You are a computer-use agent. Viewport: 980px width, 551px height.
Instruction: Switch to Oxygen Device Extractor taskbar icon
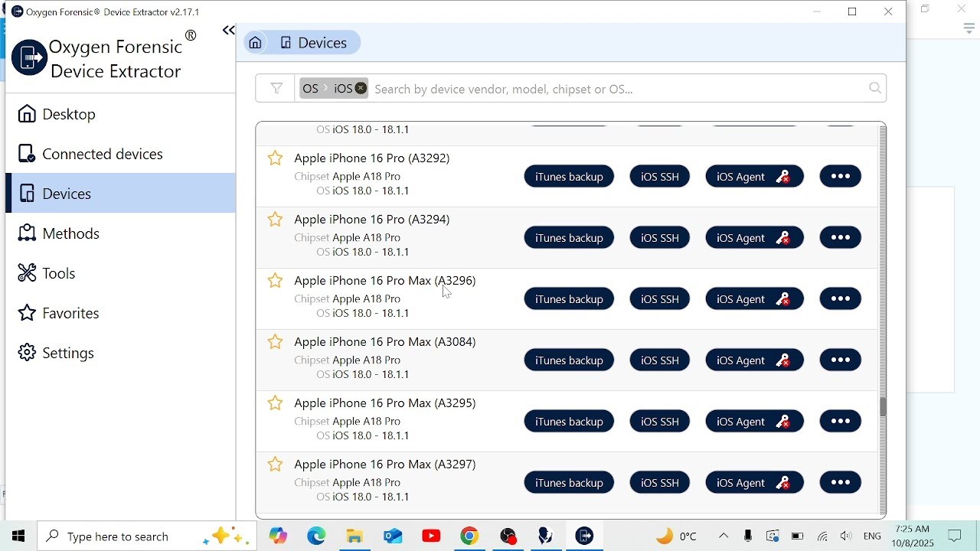[584, 536]
